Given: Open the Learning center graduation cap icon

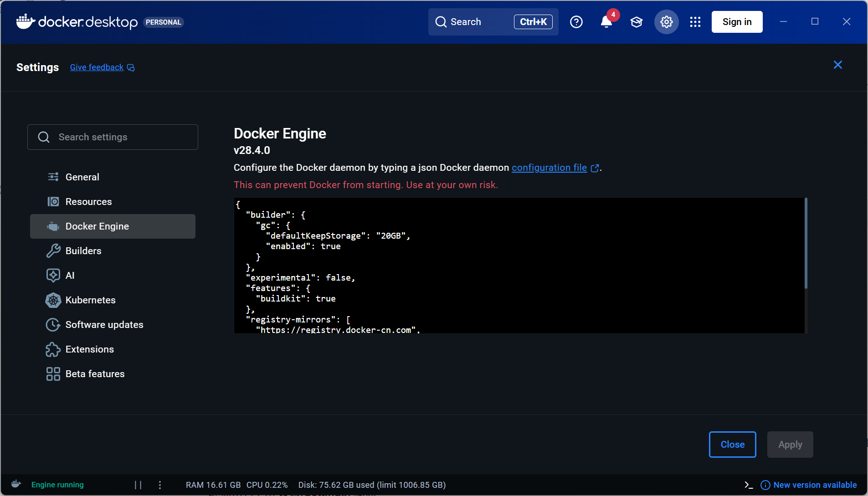Looking at the screenshot, I should point(637,22).
